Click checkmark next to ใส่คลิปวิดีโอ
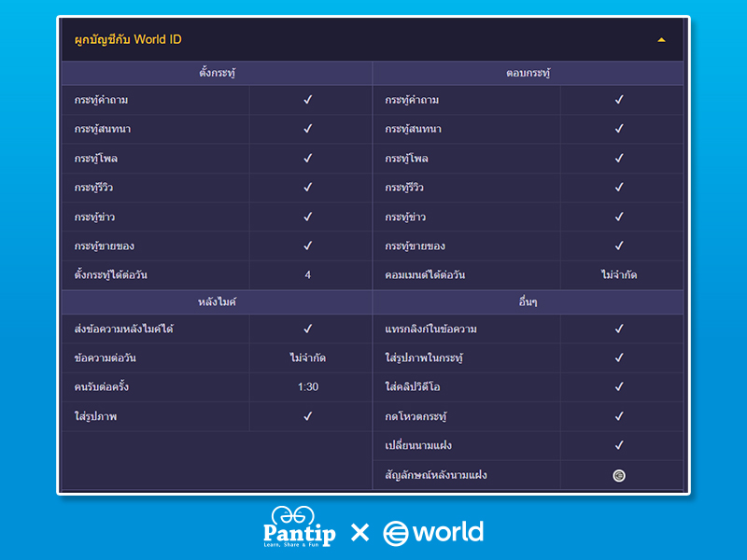This screenshot has width=747, height=560. 618,386
